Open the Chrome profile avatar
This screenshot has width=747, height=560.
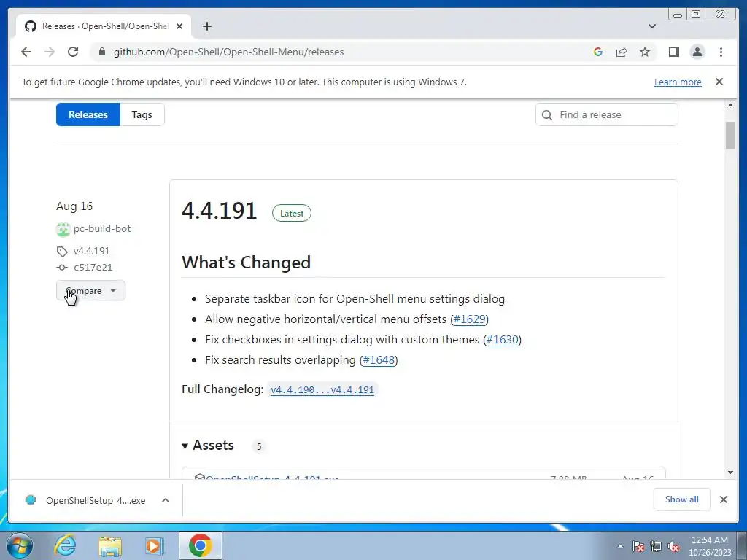pos(697,52)
